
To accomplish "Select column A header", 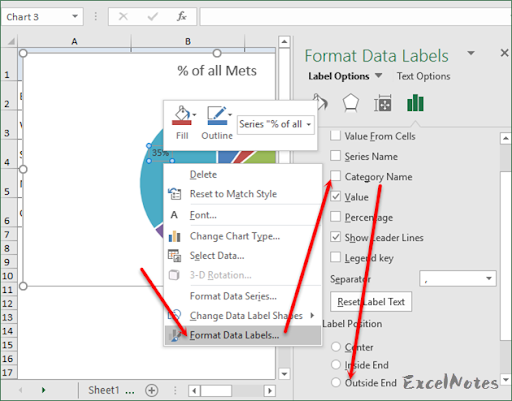I will coord(74,41).
